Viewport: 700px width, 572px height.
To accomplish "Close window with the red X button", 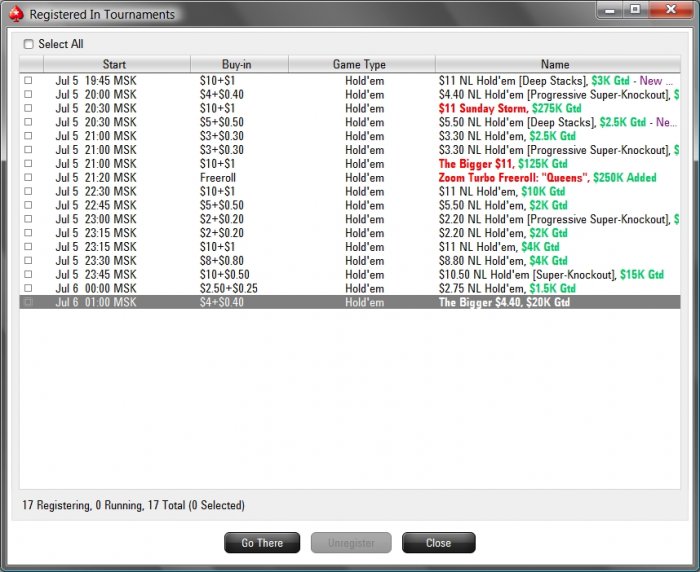I will point(671,10).
